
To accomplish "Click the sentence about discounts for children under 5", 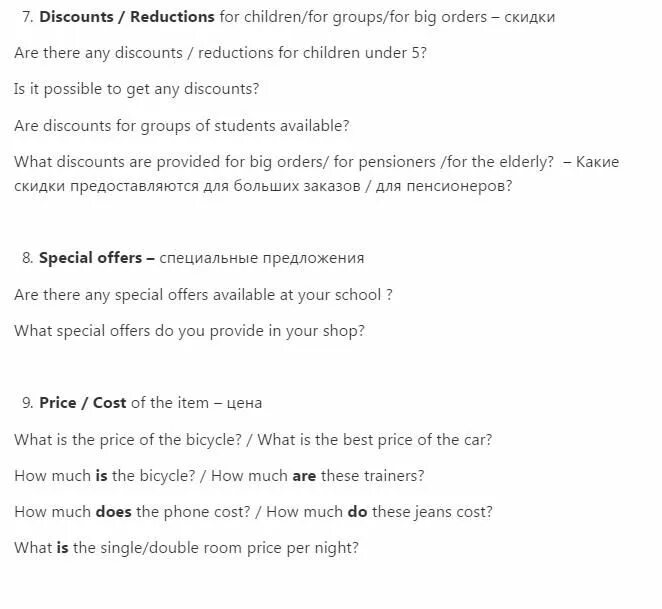I will [220, 53].
